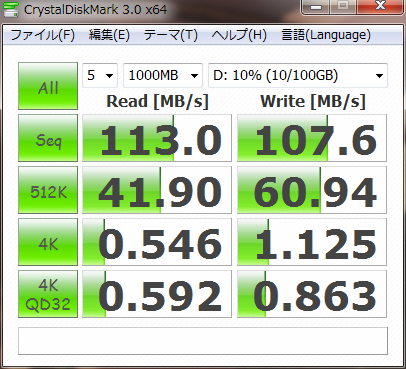Click the 512K write result 60.94
Screen dimensions: 406x369
(x=312, y=190)
